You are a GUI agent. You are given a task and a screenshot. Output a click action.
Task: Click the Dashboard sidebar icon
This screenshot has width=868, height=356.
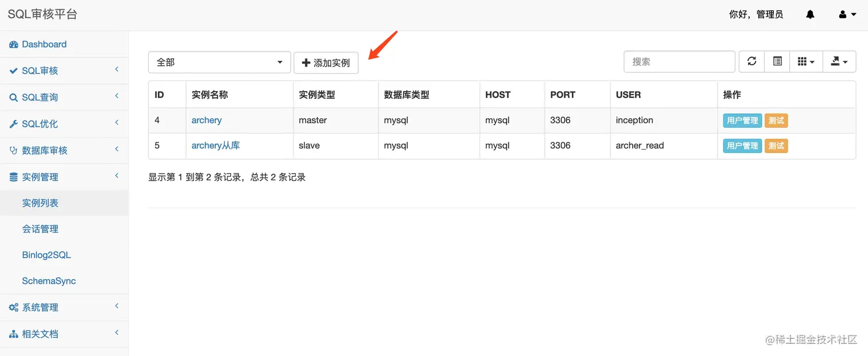click(13, 44)
